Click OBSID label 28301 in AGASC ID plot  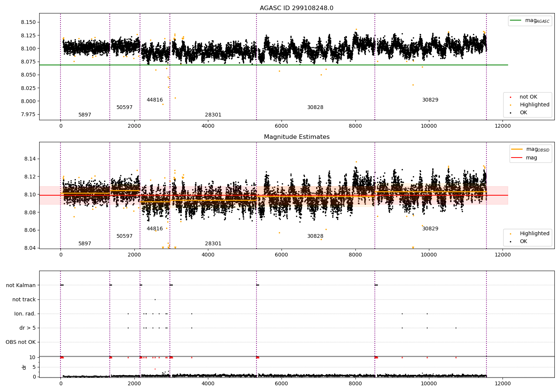click(x=213, y=115)
